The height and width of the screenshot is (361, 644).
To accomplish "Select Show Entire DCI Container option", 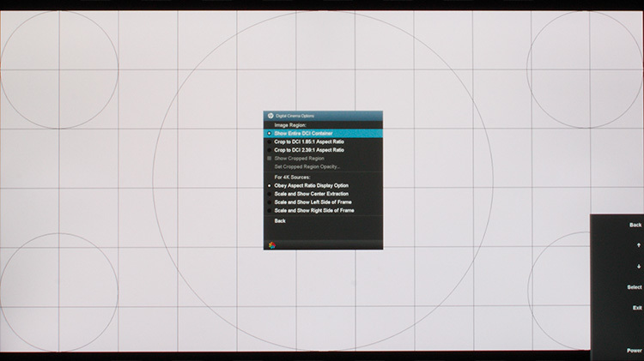I will (323, 133).
